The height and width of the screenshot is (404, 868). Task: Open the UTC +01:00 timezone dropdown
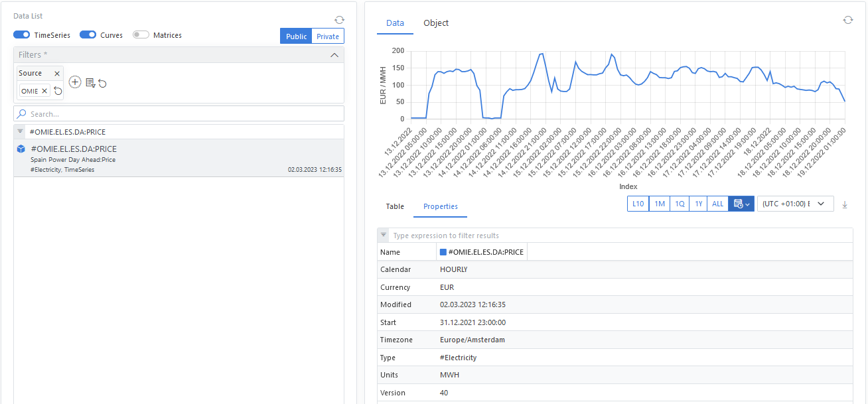pyautogui.click(x=795, y=204)
